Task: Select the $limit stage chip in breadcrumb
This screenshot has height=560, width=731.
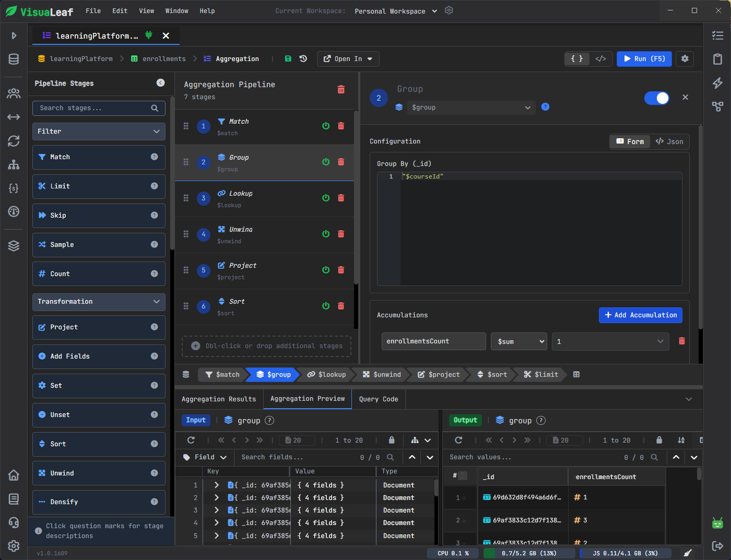Action: (x=541, y=374)
